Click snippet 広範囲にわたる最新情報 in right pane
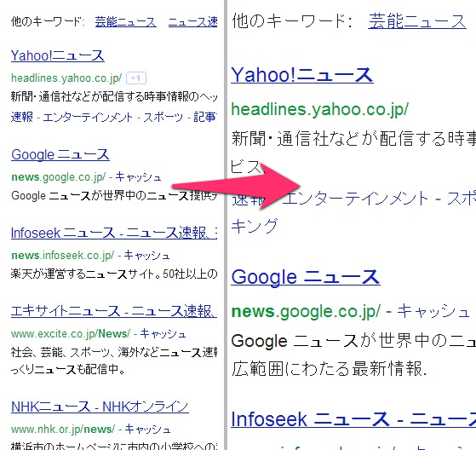The height and width of the screenshot is (450, 476). (x=329, y=368)
